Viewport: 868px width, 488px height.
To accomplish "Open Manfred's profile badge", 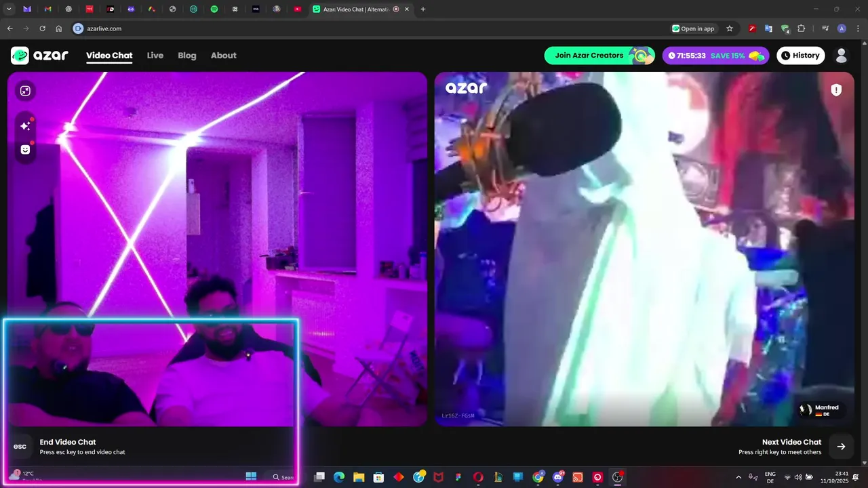I will [822, 410].
